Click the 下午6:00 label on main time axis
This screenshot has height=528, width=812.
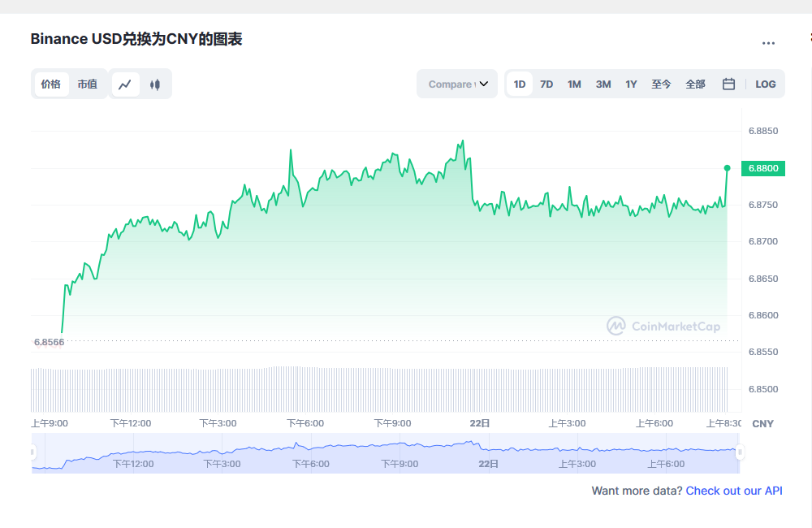(305, 423)
